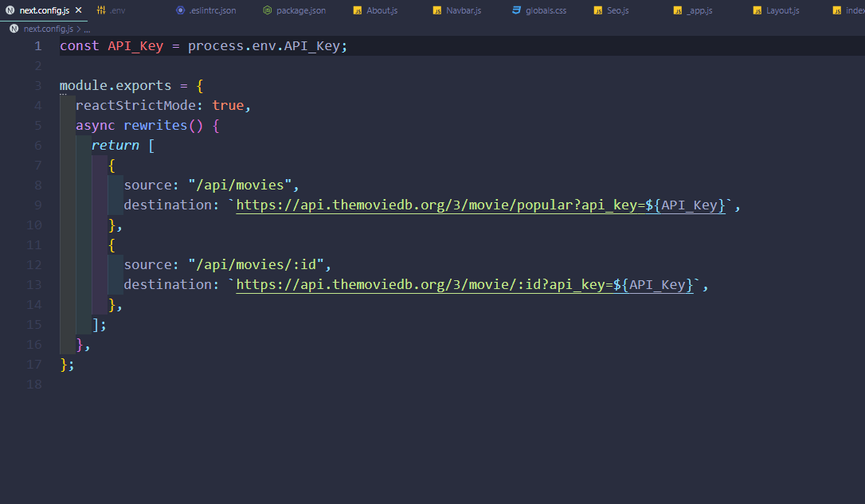Click the JS icon on _app.js tab

(678, 10)
